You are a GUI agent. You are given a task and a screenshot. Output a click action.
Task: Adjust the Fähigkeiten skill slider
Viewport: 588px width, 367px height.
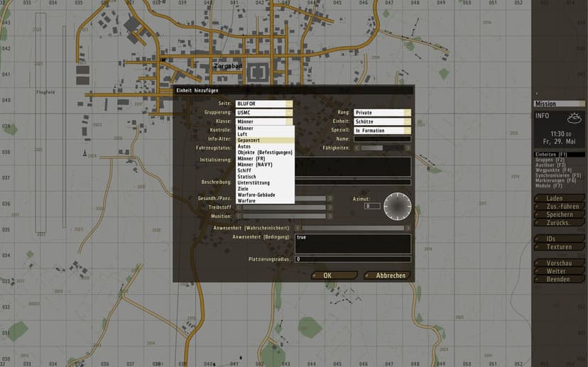[x=382, y=148]
